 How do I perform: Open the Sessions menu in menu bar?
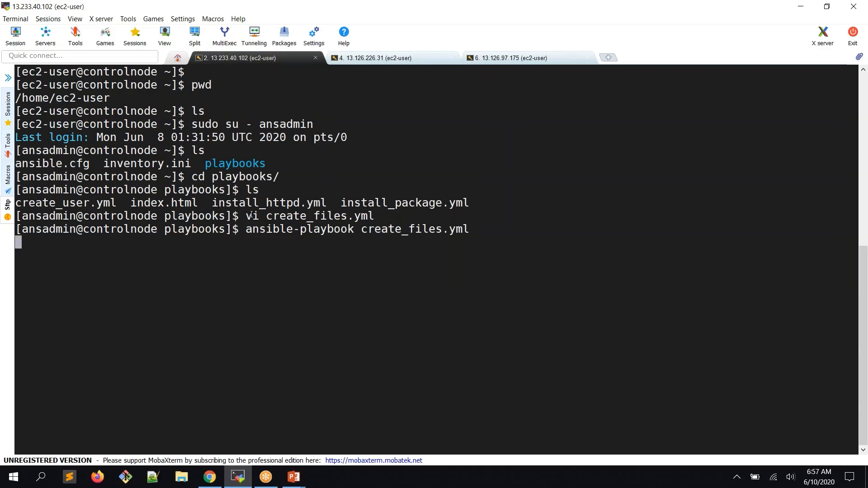coord(48,19)
